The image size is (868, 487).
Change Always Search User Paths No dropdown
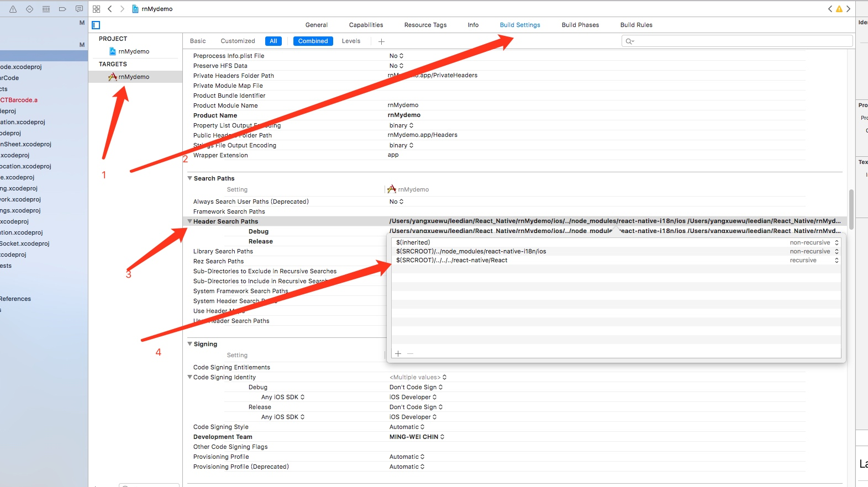coord(397,202)
